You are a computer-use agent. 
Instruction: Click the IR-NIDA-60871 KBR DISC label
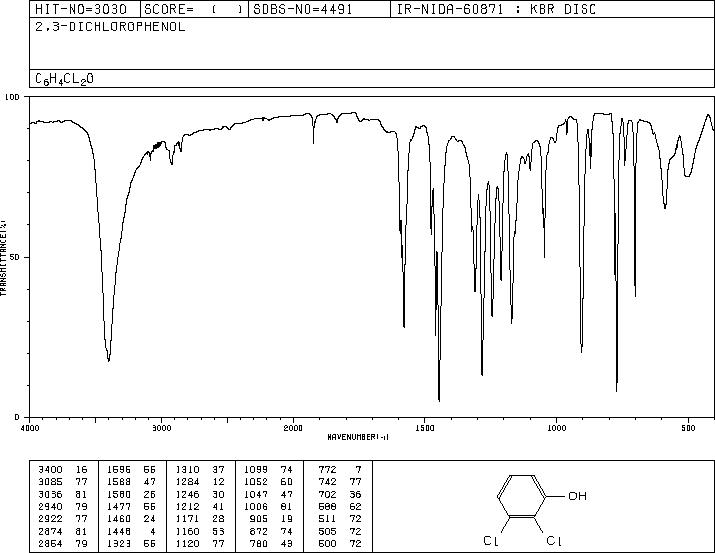496,9
